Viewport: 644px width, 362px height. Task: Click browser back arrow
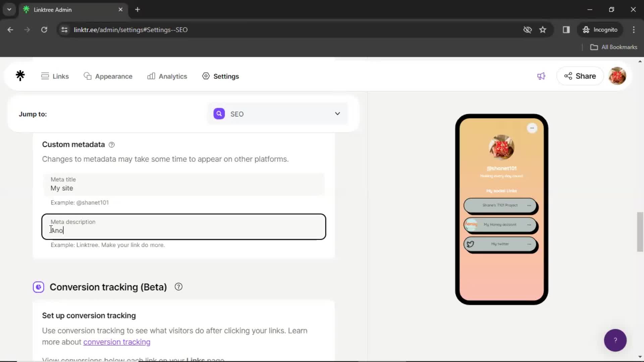(10, 30)
